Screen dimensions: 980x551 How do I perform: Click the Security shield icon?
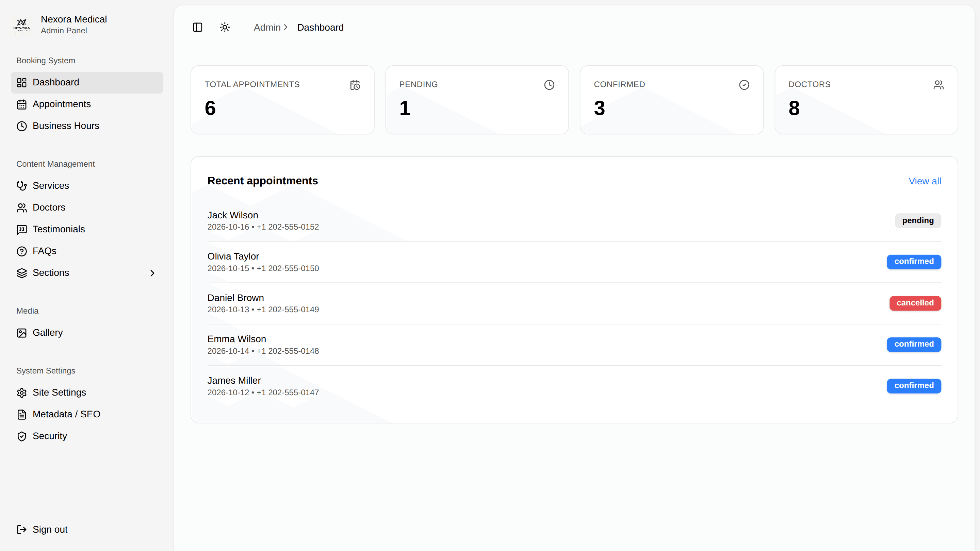point(22,436)
